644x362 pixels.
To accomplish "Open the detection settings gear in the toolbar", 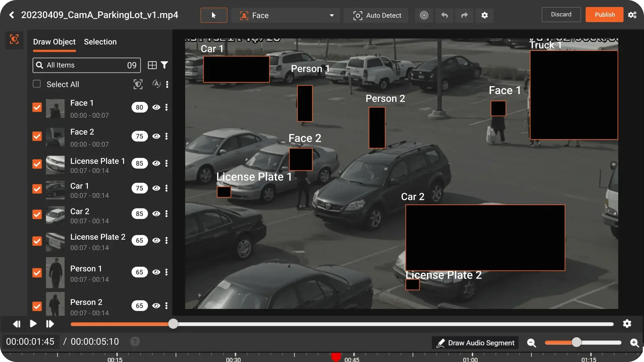I will tap(485, 15).
